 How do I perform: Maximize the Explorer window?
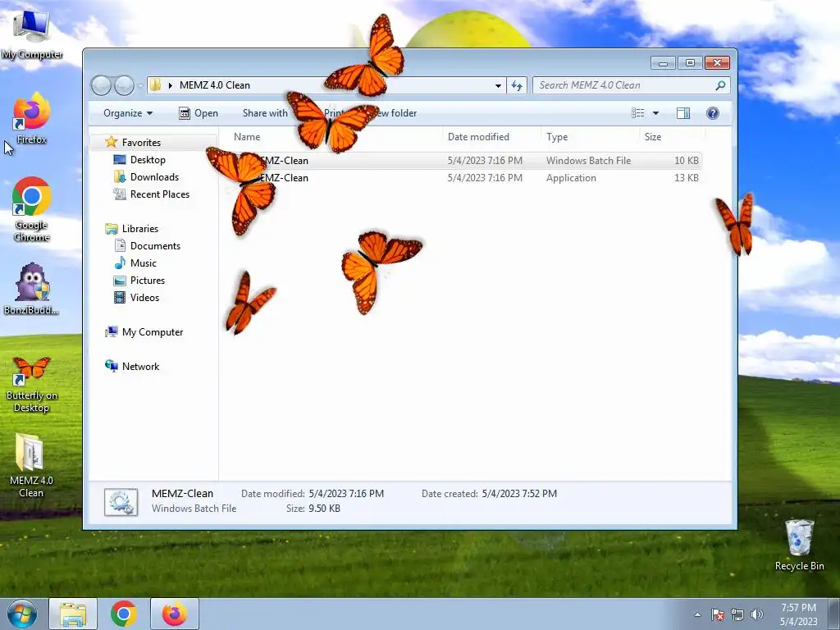tap(690, 63)
